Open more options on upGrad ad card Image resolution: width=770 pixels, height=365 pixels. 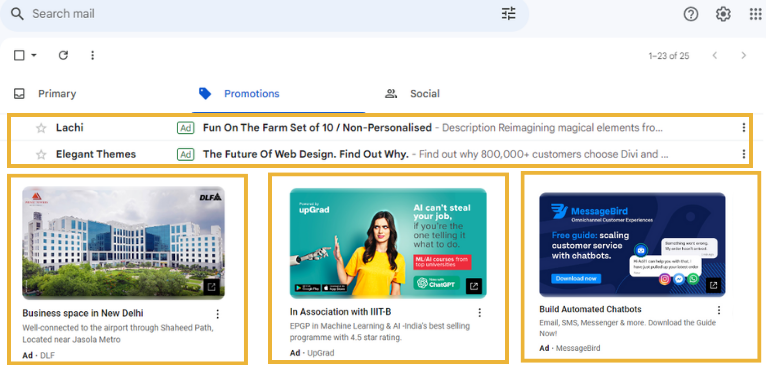(x=480, y=312)
